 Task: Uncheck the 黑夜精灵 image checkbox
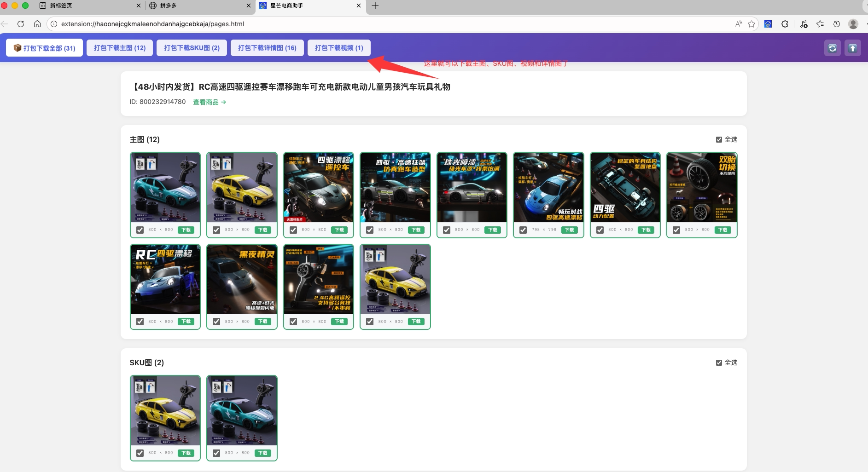coord(216,322)
